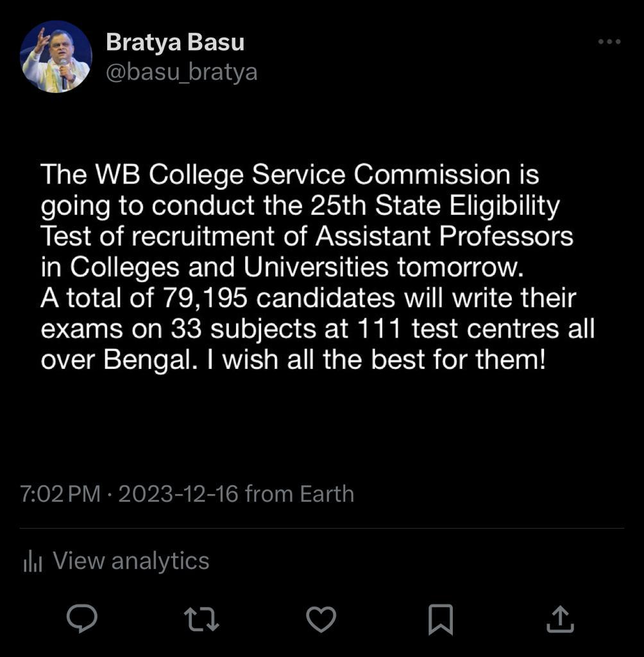644x657 pixels.
Task: Open Bratya Basu's profile picture
Action: pyautogui.click(x=56, y=56)
